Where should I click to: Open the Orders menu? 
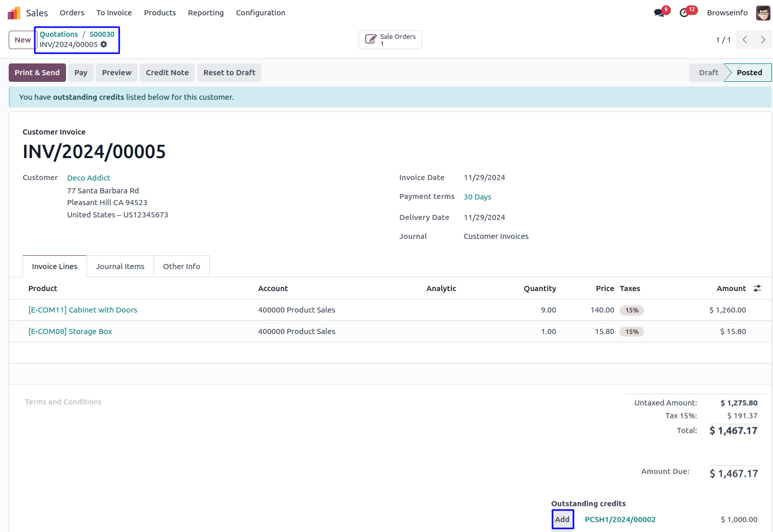click(72, 13)
